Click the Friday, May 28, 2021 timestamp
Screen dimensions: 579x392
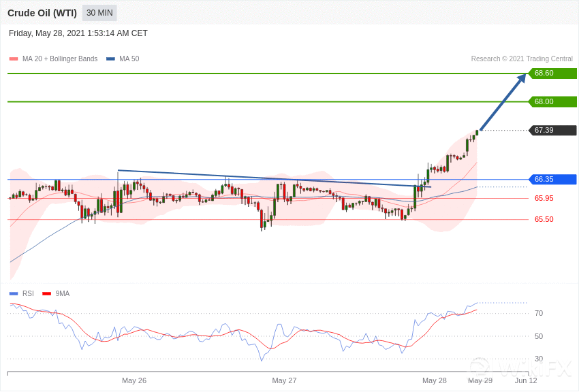coord(78,33)
